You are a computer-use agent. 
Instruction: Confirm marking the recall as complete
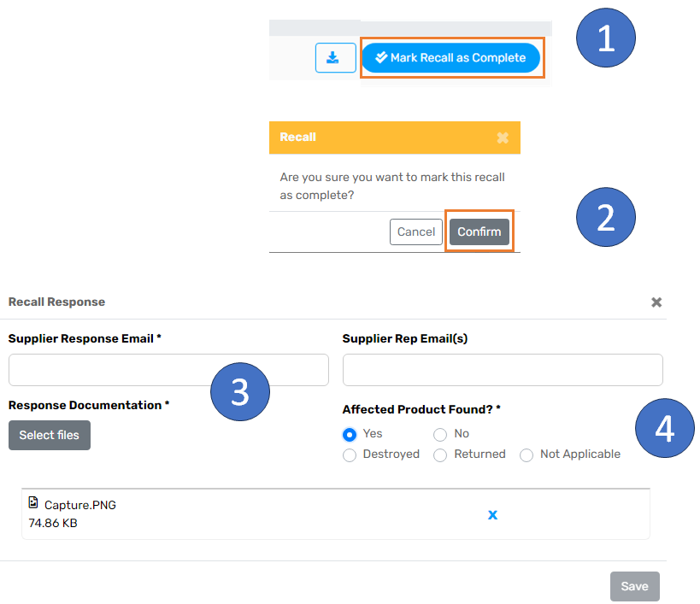479,232
